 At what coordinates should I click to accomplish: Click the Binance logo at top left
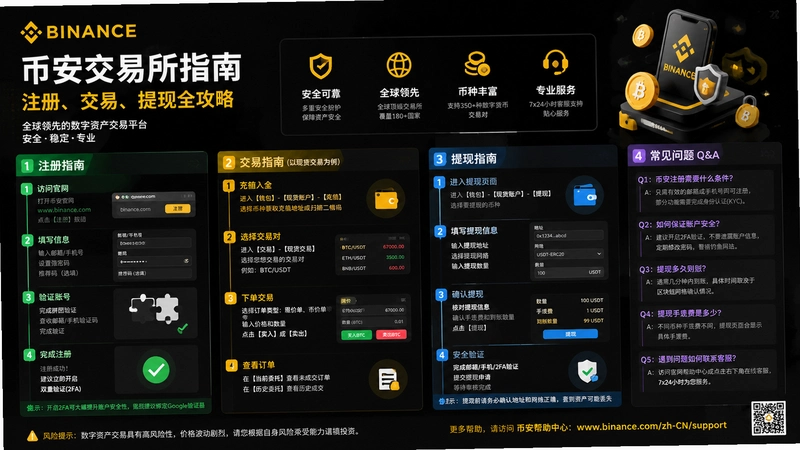79,32
